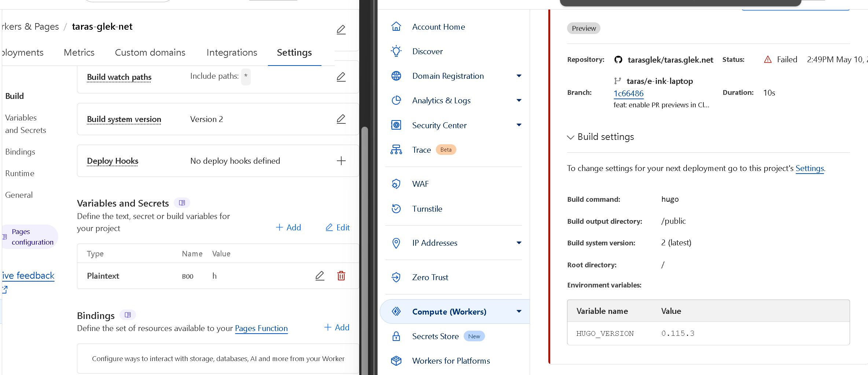
Task: Click the IP Addresses pin icon
Action: [x=396, y=243]
